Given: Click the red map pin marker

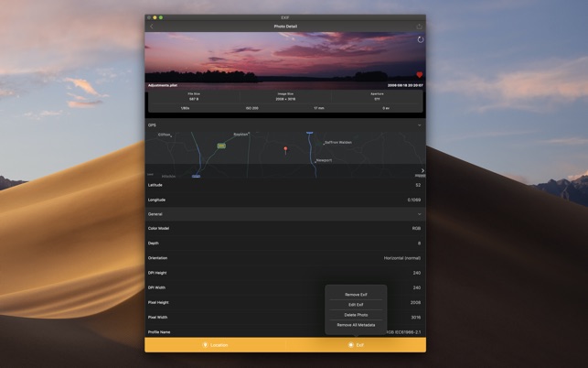Looking at the screenshot, I should (285, 150).
